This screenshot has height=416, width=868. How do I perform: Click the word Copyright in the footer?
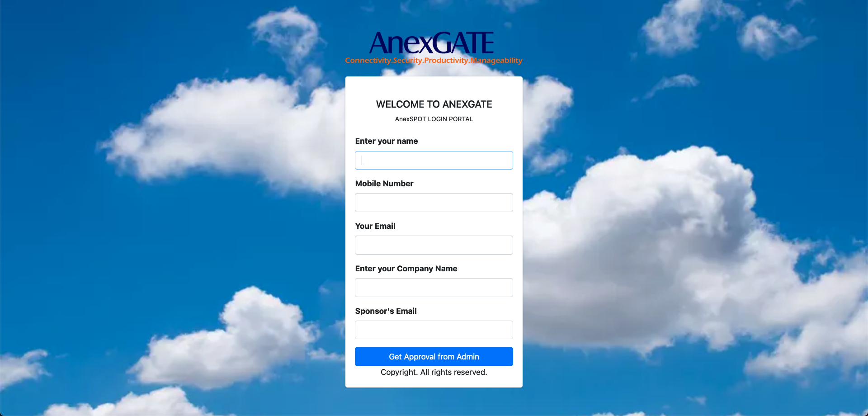tap(399, 372)
